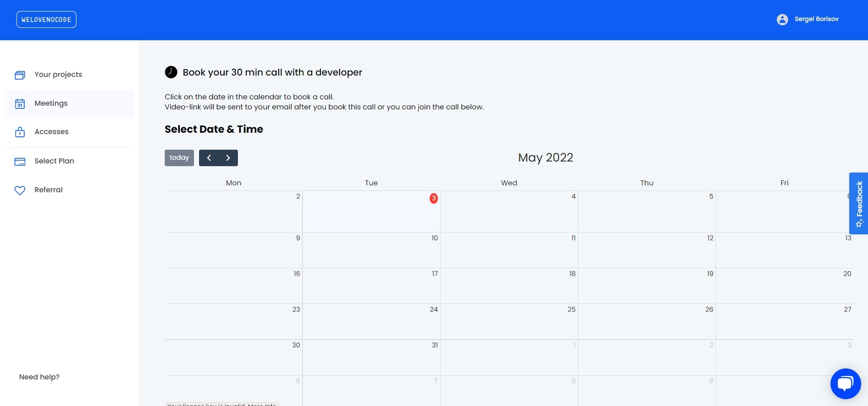
Task: Choose Friday May 20
Action: click(x=785, y=286)
